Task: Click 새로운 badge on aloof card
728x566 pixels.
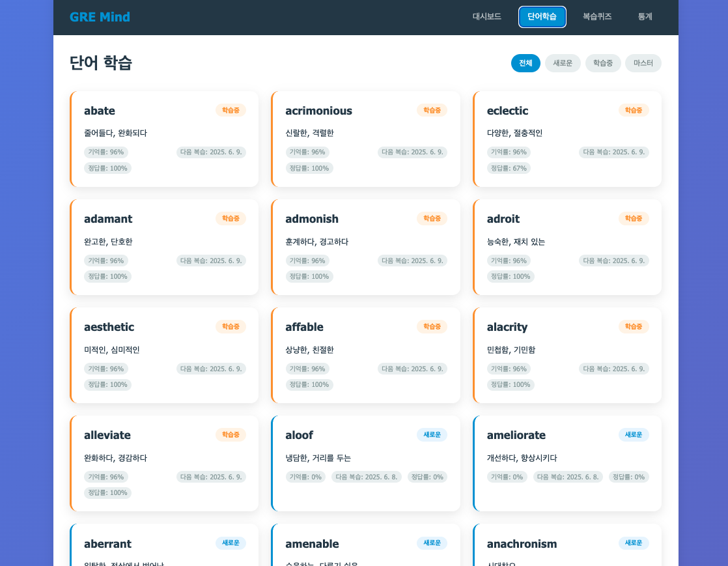Action: (432, 434)
